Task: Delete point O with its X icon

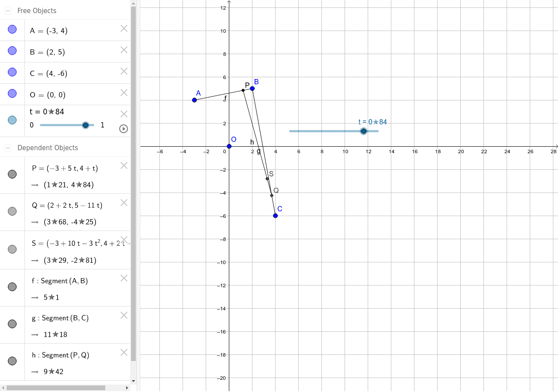Action: click(124, 93)
